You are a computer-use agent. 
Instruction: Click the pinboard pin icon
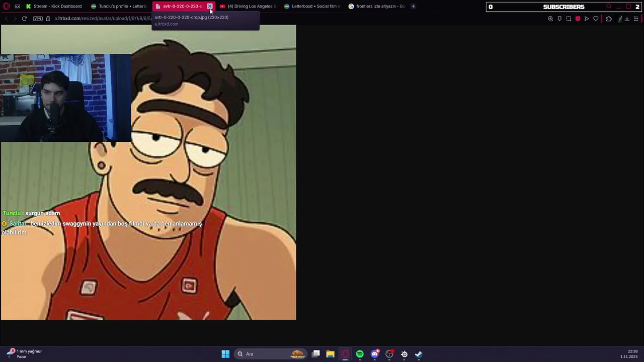click(559, 19)
